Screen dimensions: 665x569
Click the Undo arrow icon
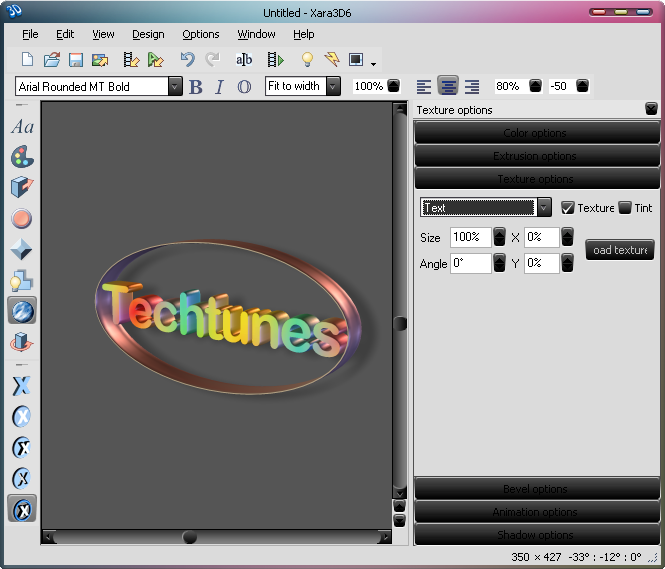point(187,60)
